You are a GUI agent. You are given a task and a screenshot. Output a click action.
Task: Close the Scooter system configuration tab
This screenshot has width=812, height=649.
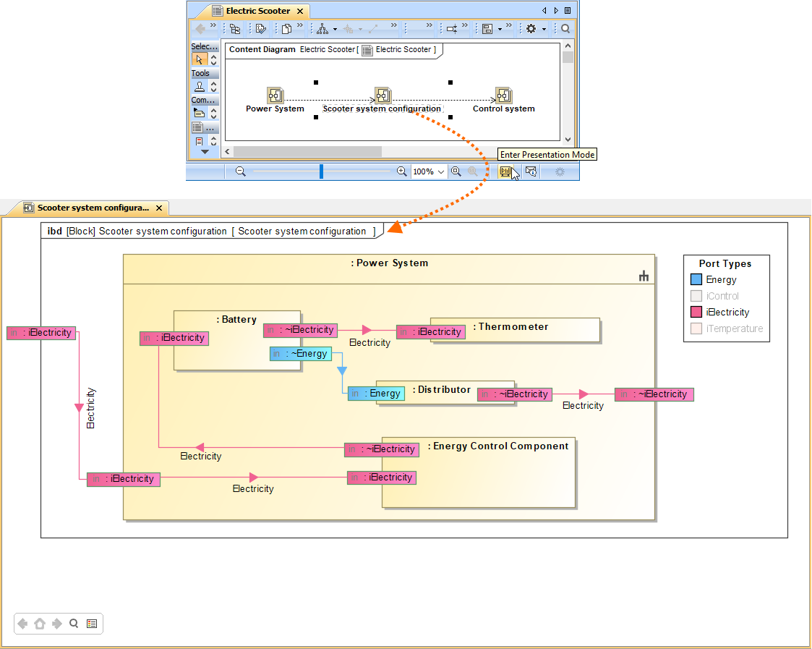click(160, 208)
